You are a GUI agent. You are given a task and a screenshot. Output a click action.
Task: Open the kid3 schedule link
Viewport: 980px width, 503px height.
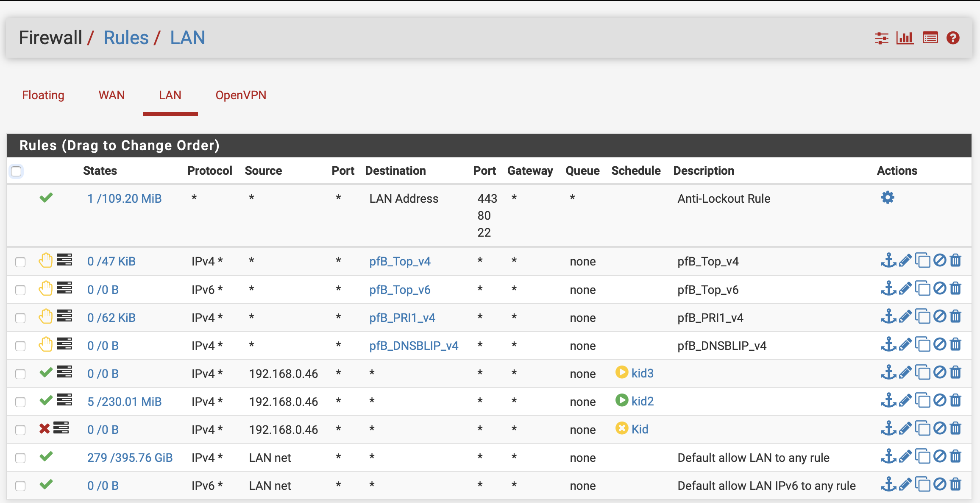point(643,373)
